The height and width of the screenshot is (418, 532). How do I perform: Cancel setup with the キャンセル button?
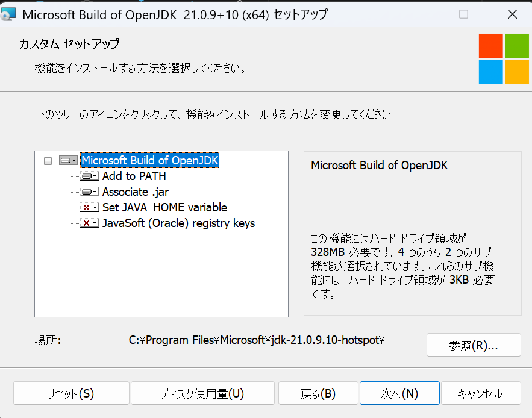point(480,394)
